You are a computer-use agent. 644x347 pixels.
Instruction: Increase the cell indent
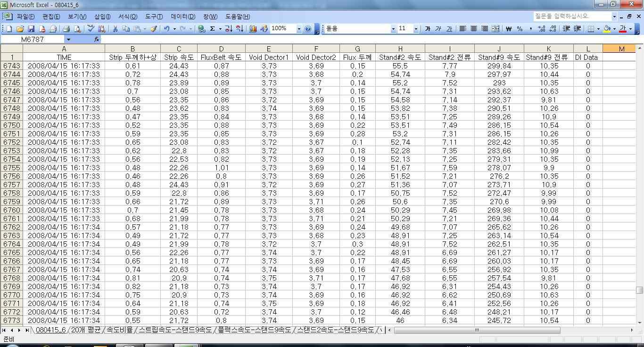click(x=577, y=29)
